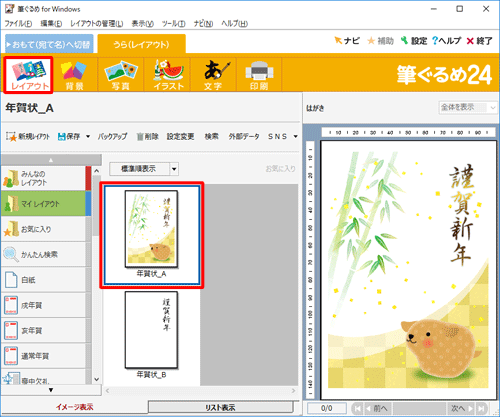Viewport: 500px width, 417px height.
Task: Open the 背景 background tool
Action: click(x=74, y=75)
